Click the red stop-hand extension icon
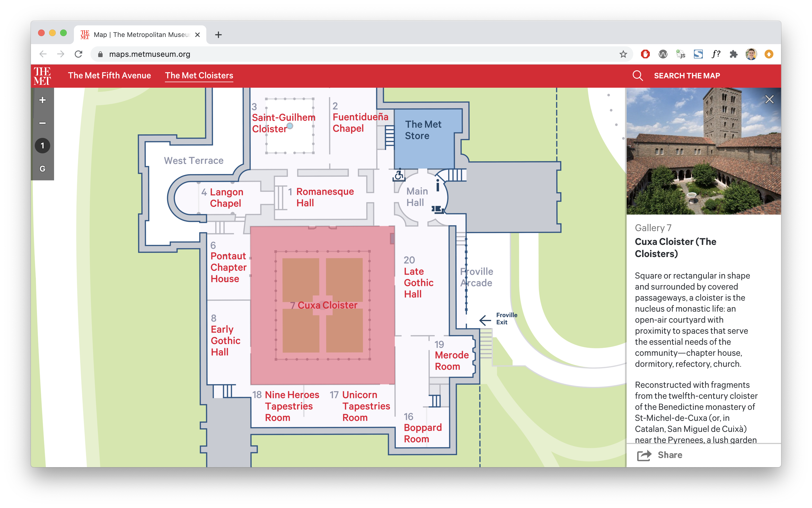Viewport: 812px width, 508px height. [645, 54]
